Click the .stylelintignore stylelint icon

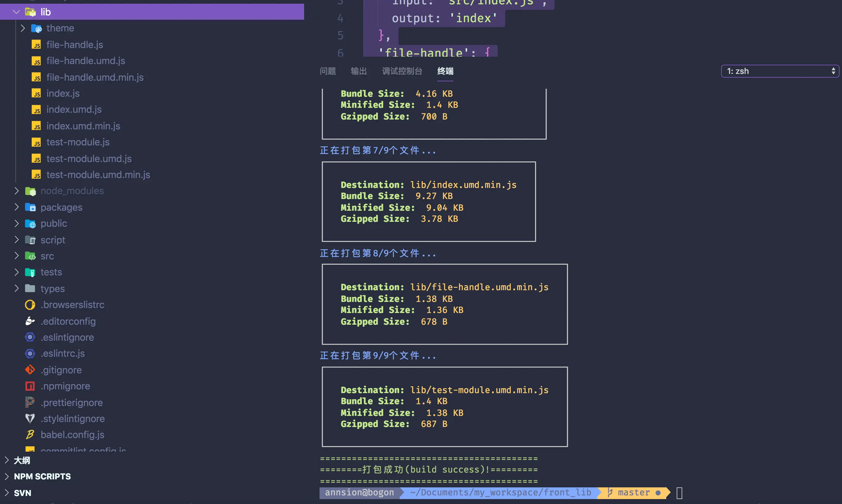click(30, 418)
